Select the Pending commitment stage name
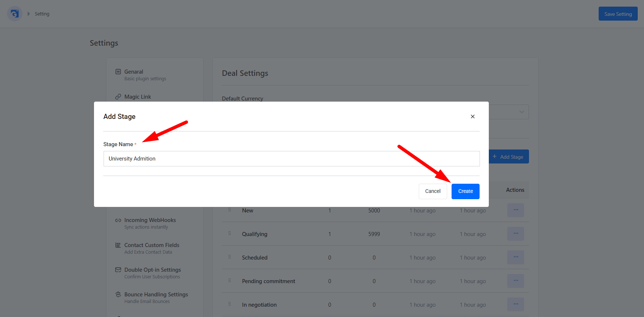The image size is (644, 317). (x=269, y=281)
